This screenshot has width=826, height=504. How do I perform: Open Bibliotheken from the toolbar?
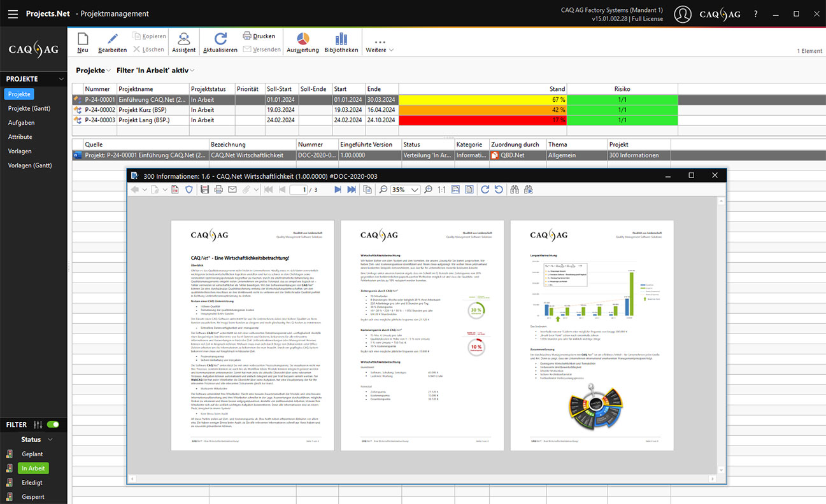click(x=341, y=42)
